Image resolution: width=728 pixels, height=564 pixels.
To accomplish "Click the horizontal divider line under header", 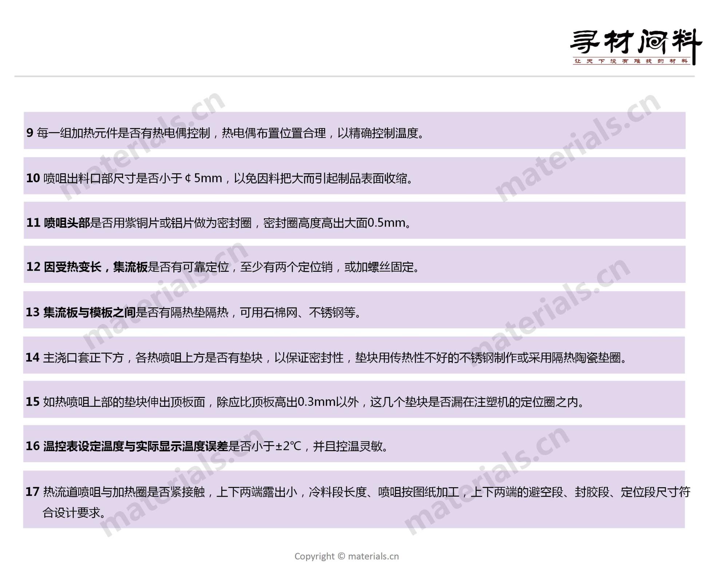I will click(354, 76).
